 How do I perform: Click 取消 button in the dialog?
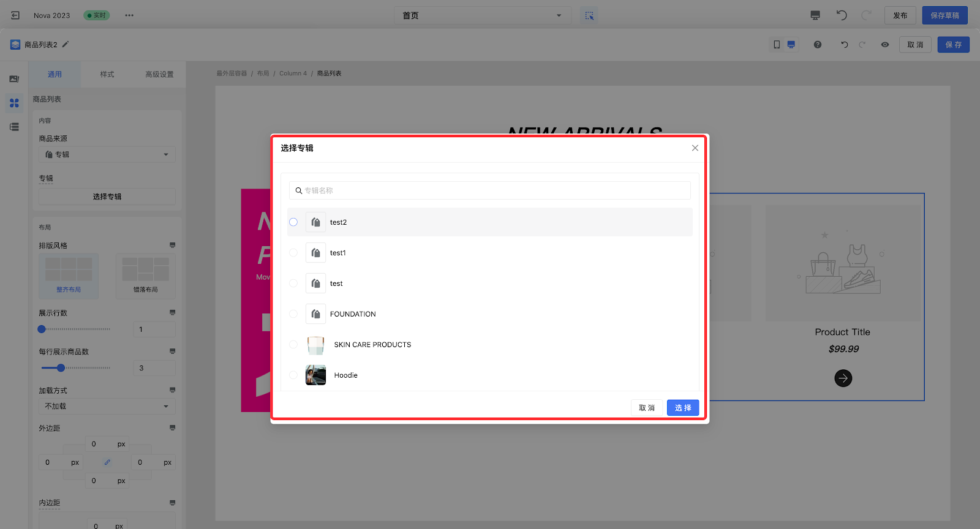[647, 408]
